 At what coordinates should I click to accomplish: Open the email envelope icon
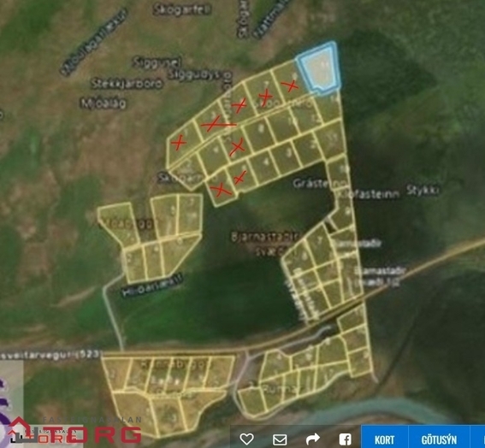click(280, 439)
